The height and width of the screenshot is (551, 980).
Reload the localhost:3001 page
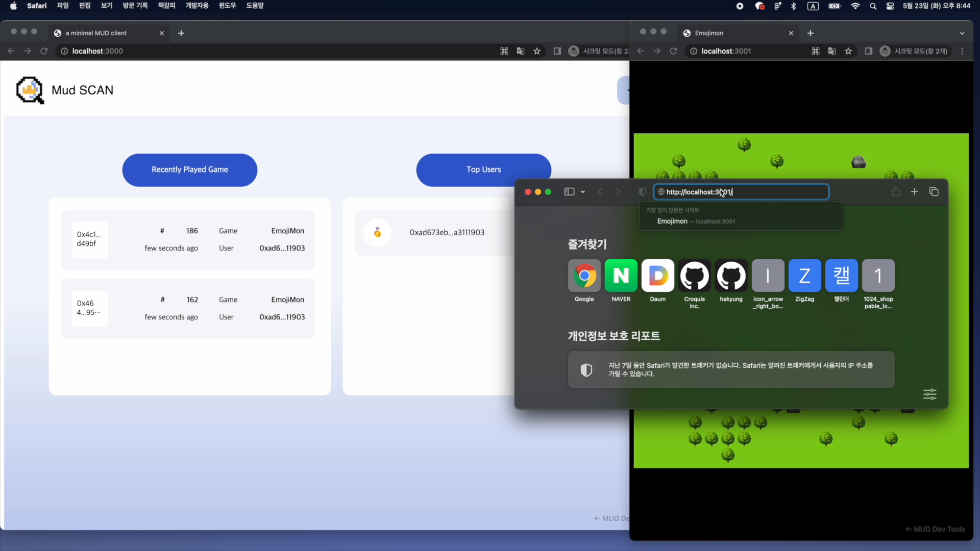coord(673,51)
